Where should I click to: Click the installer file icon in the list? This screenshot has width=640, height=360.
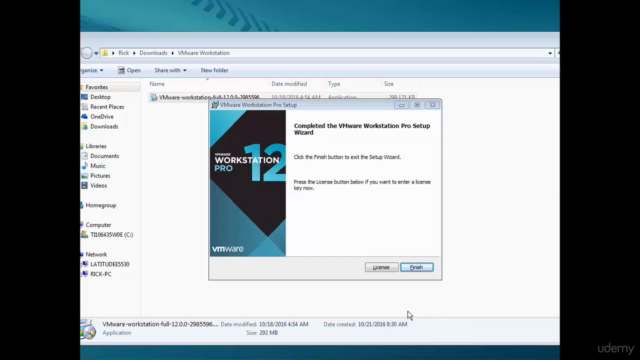coord(154,97)
